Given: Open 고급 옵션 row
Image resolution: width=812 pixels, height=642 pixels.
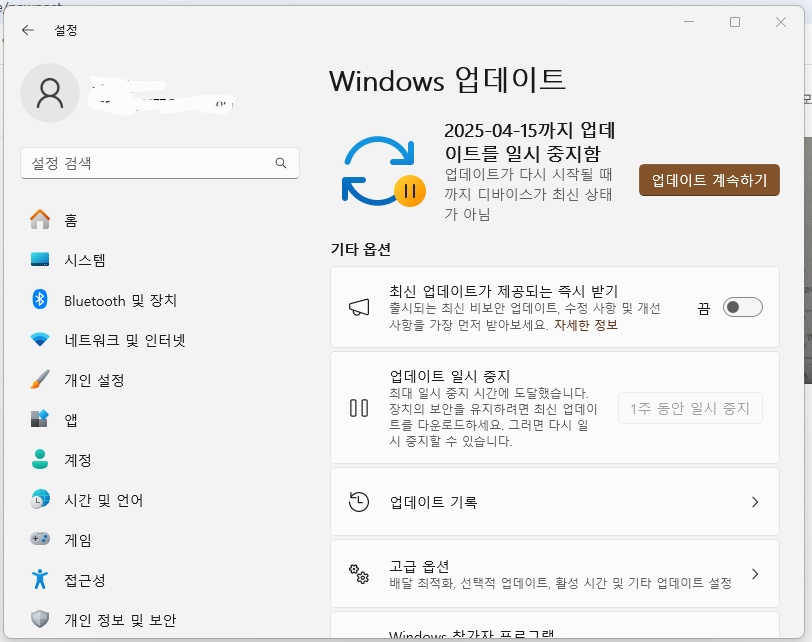Looking at the screenshot, I should 555,574.
